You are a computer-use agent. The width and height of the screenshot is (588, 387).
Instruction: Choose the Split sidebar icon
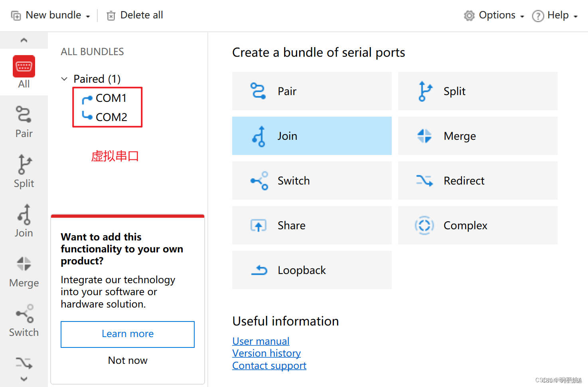(x=24, y=165)
